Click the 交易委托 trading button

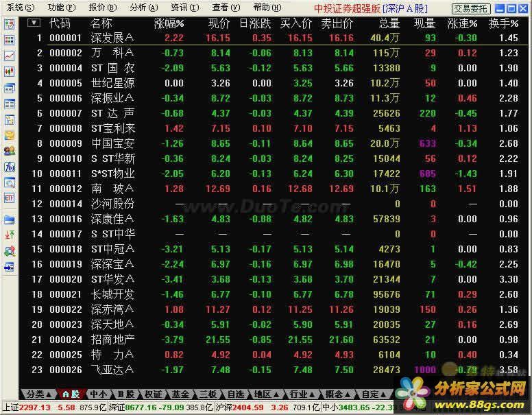click(x=471, y=9)
